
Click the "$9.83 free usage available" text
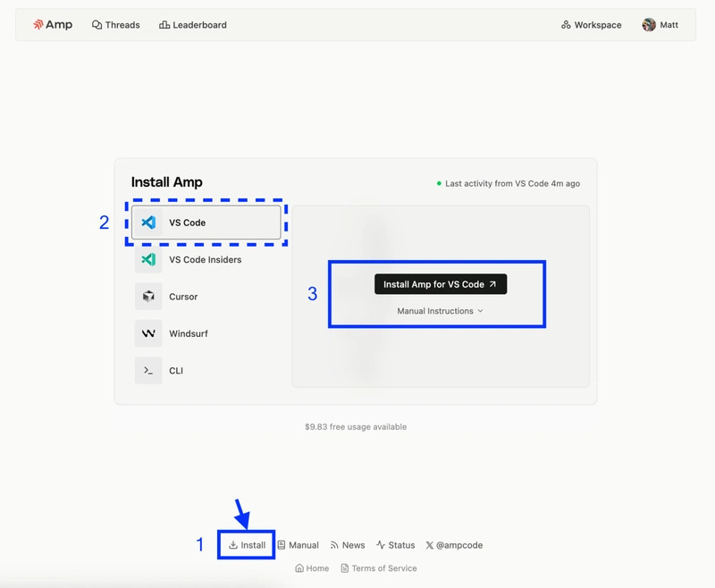pos(356,426)
